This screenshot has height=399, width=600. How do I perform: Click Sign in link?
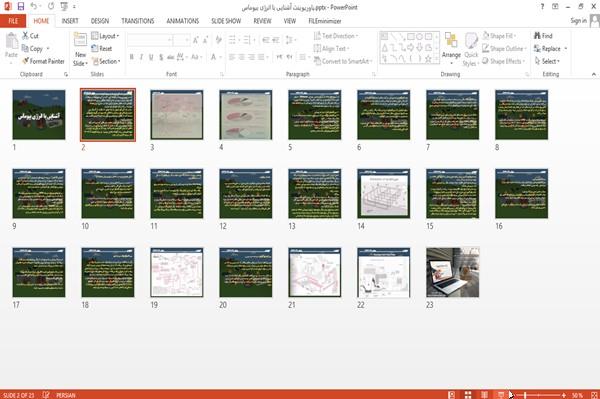(578, 21)
